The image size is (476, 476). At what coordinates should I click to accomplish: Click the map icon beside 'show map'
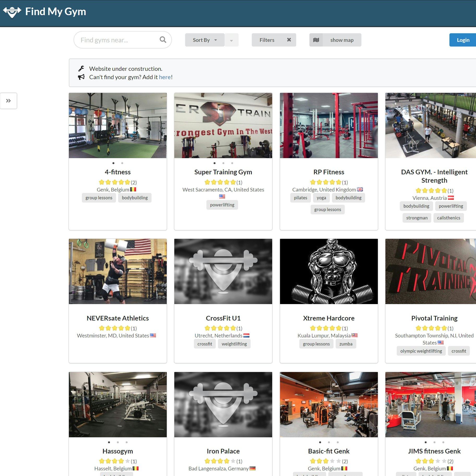pos(316,40)
